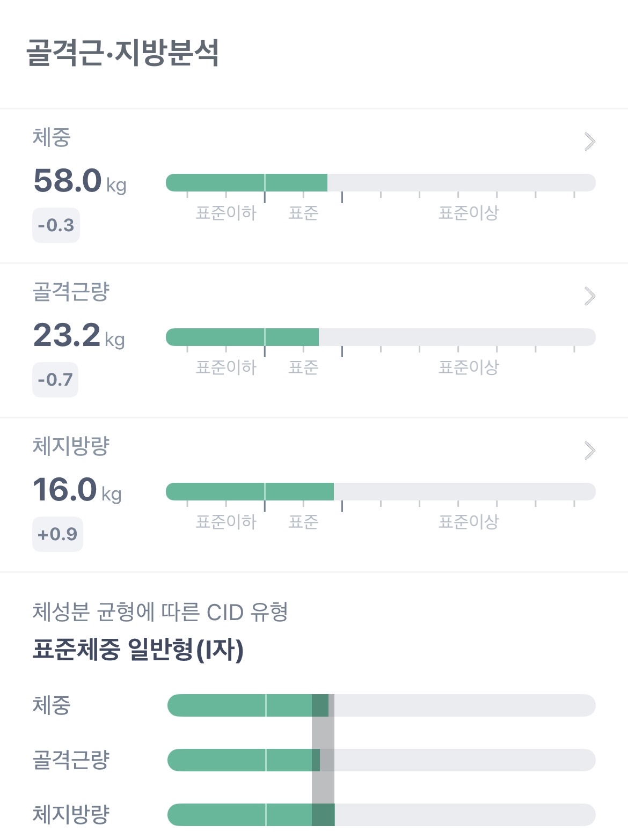Click the 체지방량 range progress bar
The height and width of the screenshot is (840, 628).
tap(380, 492)
